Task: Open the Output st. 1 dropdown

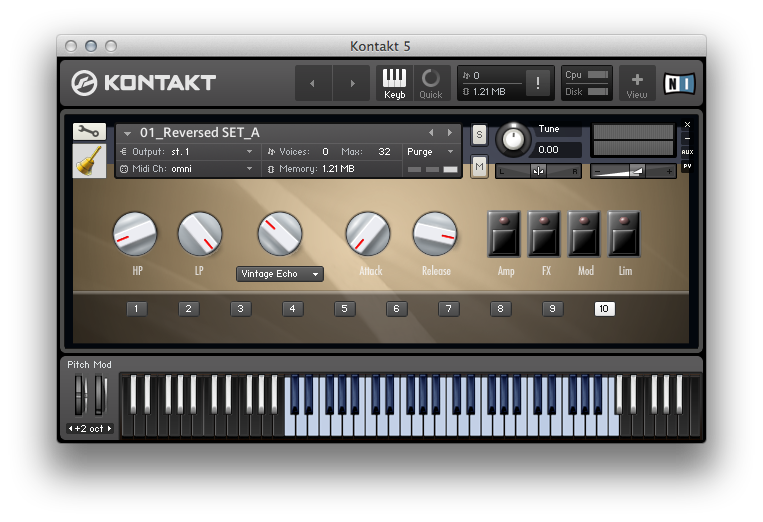Action: click(x=187, y=152)
